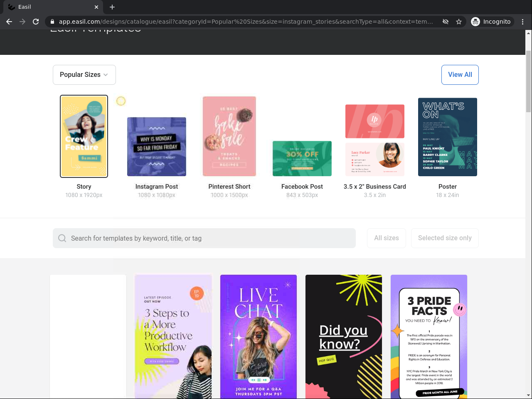Image resolution: width=532 pixels, height=399 pixels.
Task: Click the tracking protection eye icon
Action: coord(446,22)
